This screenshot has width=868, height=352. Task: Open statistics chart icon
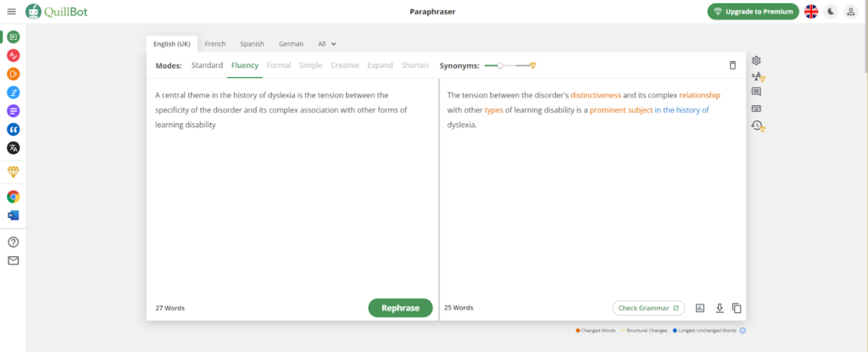point(700,308)
